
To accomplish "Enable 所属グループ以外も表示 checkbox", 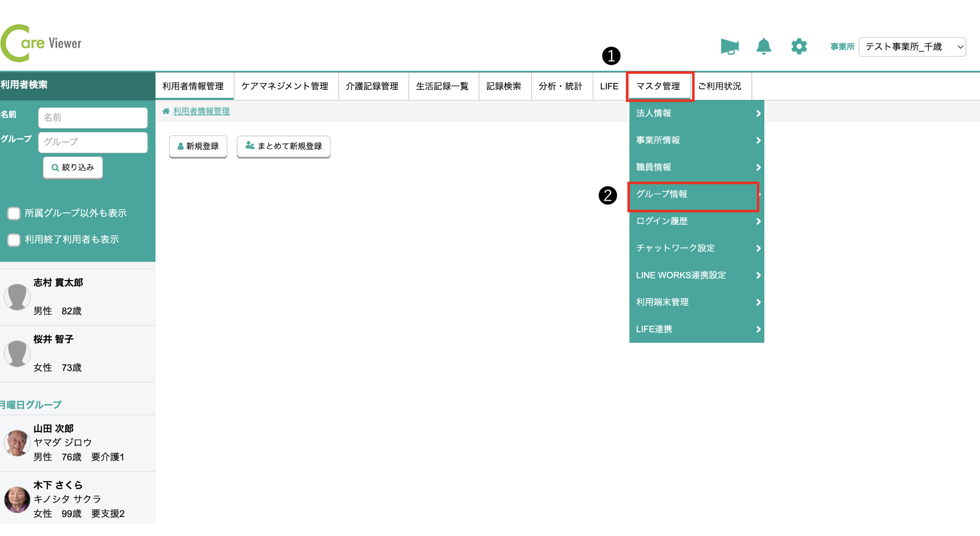I will pyautogui.click(x=14, y=213).
